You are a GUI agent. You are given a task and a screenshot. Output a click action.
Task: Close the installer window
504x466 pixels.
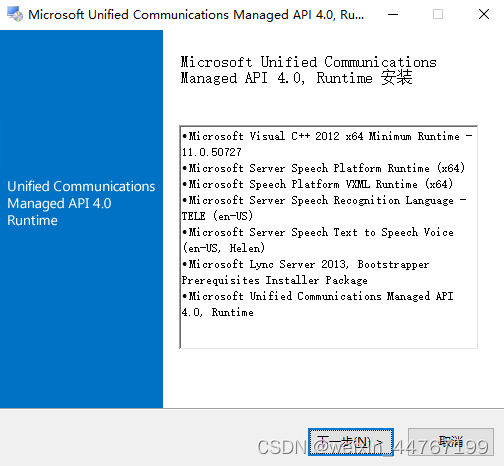(484, 14)
